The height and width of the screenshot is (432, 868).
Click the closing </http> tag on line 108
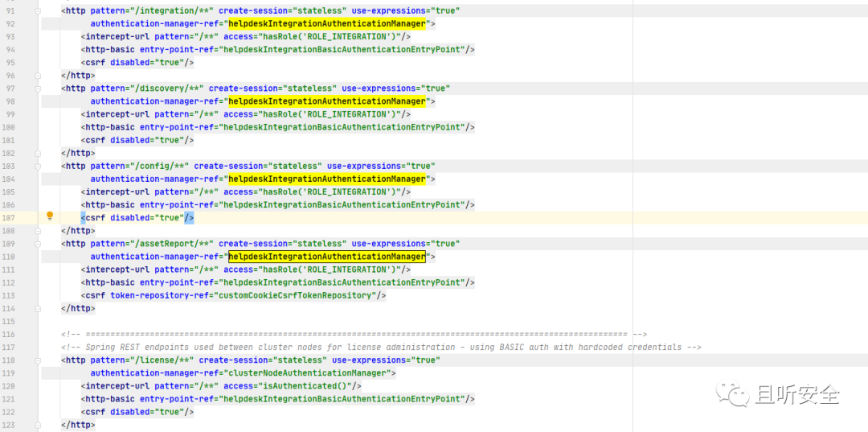coord(78,230)
